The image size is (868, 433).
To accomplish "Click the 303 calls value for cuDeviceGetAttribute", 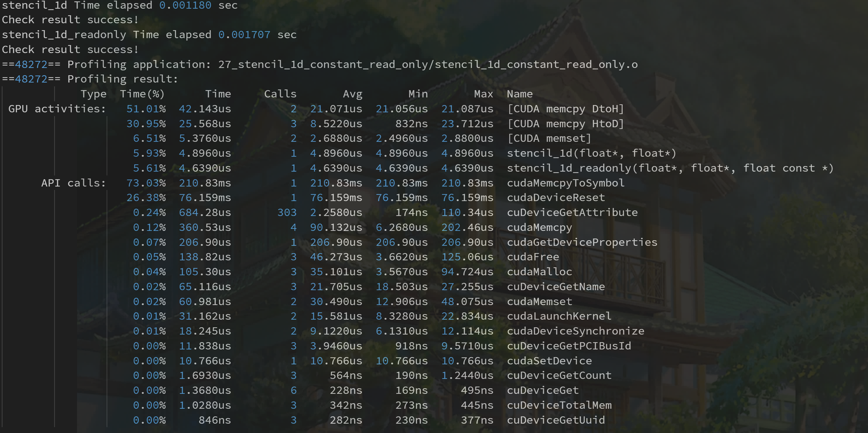I will click(x=287, y=213).
